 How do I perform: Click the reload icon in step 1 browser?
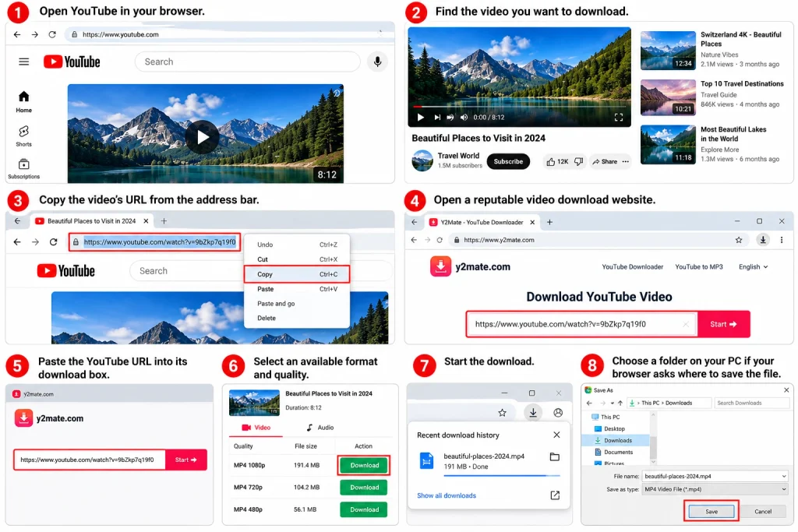52,34
